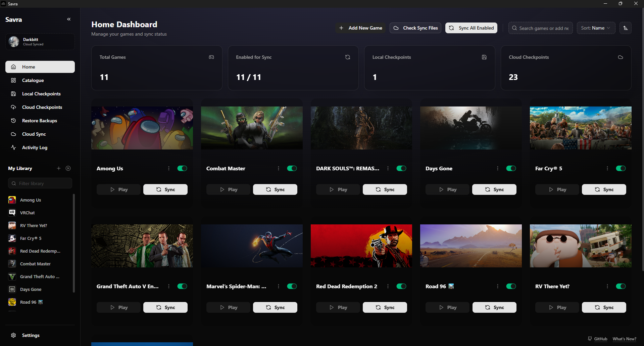Viewport: 644px width, 346px height.
Task: Disable the Far Cry 5 sync toggle
Action: pyautogui.click(x=621, y=168)
